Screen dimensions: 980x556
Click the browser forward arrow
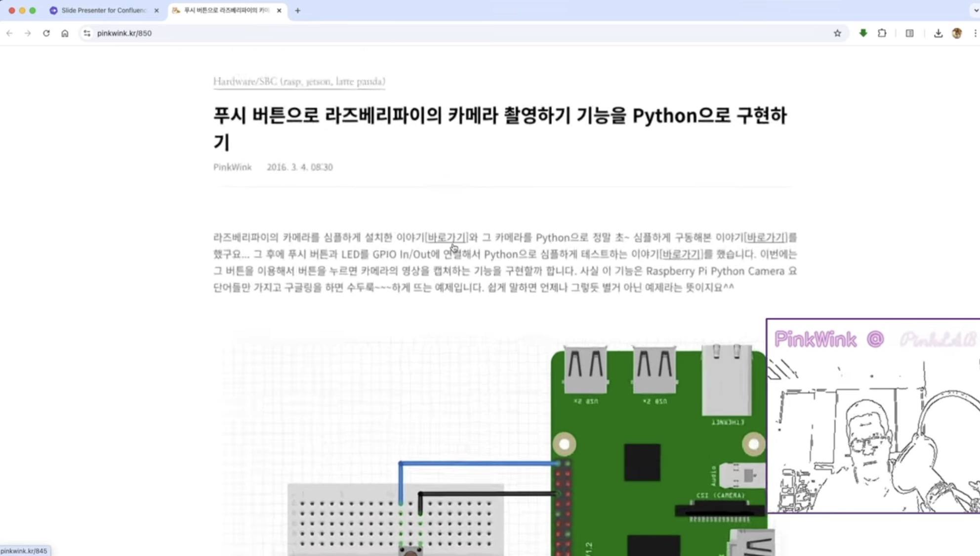coord(28,33)
